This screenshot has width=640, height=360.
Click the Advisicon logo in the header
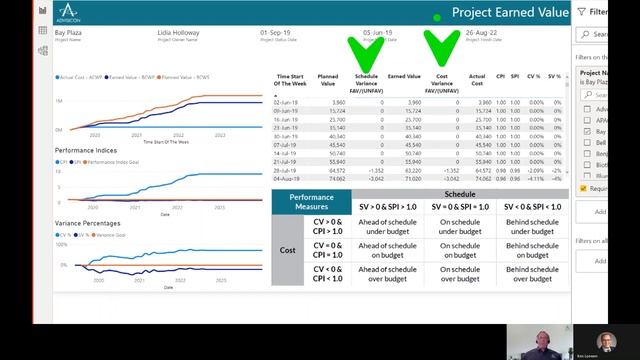click(68, 13)
